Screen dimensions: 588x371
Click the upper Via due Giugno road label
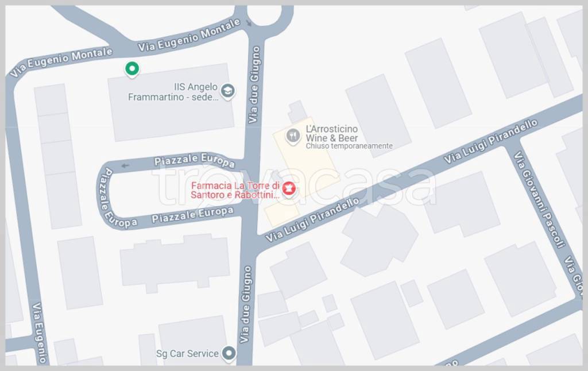coord(254,85)
